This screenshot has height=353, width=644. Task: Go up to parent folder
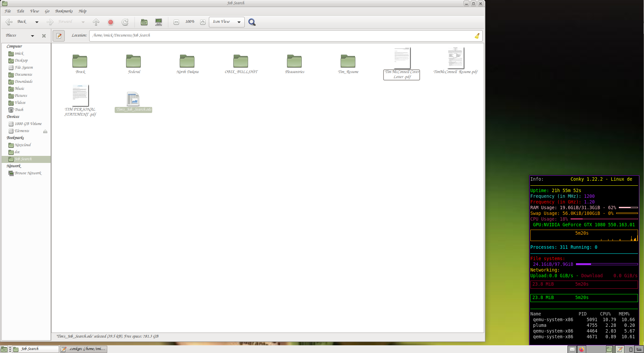coord(96,22)
